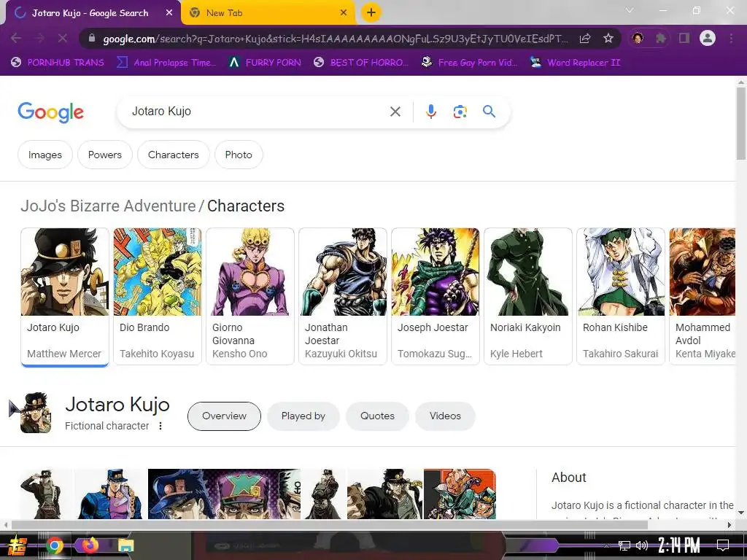Open the Videos tab

tap(445, 416)
